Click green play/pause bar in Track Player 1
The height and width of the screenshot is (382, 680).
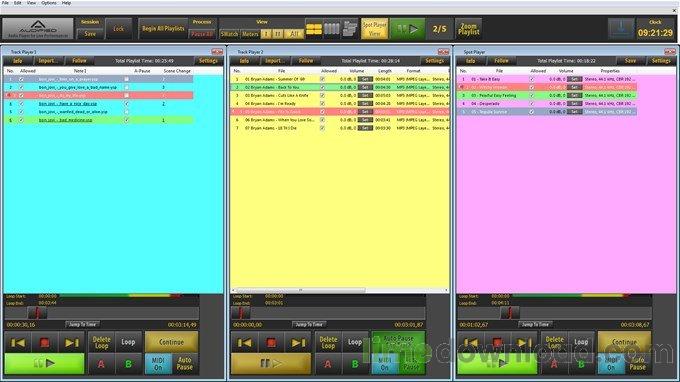tap(44, 363)
